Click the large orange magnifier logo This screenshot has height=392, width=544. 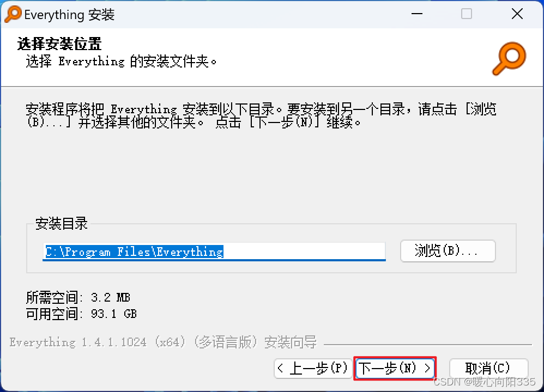click(x=509, y=58)
